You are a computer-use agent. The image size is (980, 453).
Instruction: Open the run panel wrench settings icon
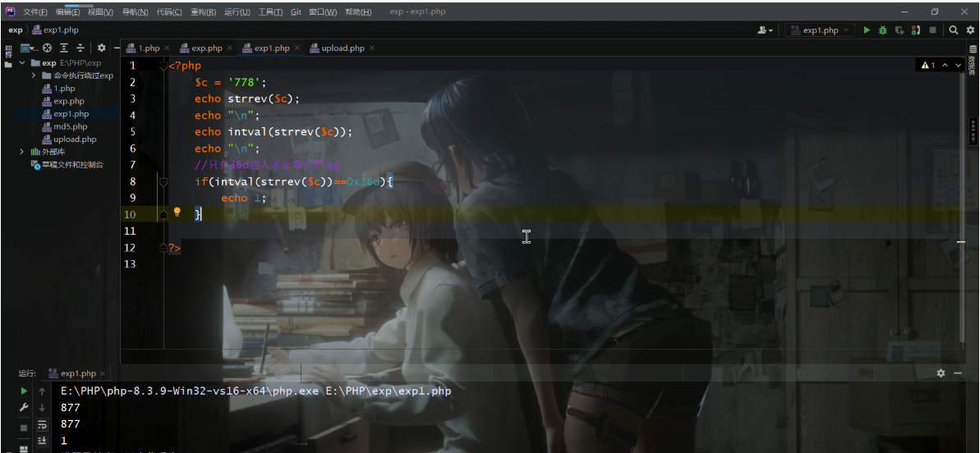[24, 407]
